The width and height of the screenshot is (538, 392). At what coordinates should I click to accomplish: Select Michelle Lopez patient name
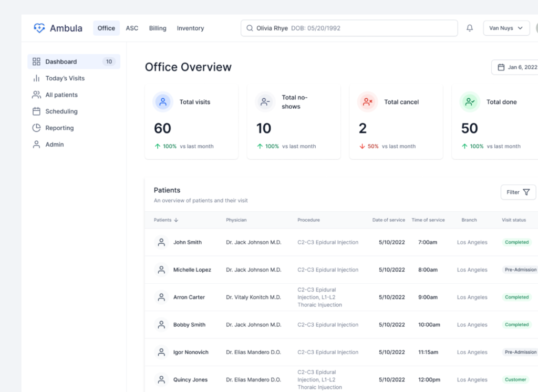(x=192, y=270)
